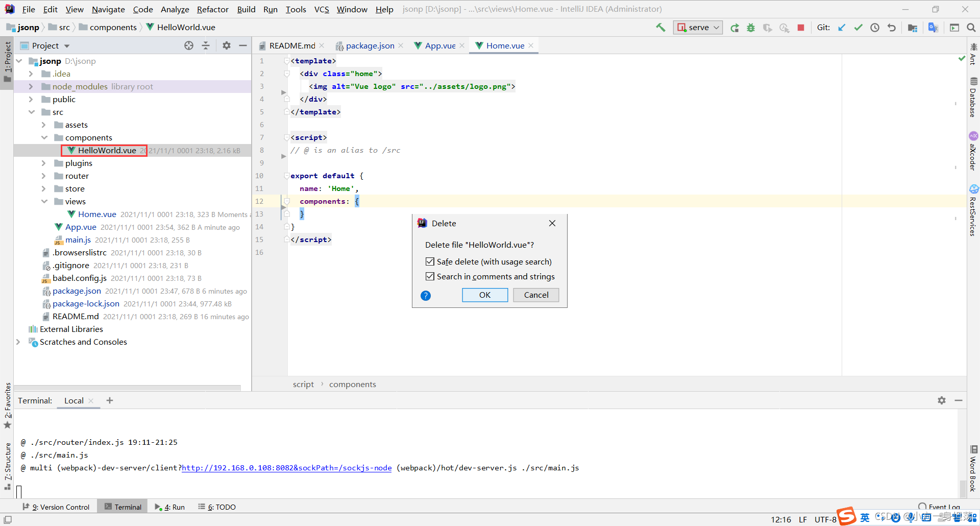The width and height of the screenshot is (980, 526).
Task: Open the VCS menu
Action: tap(322, 9)
